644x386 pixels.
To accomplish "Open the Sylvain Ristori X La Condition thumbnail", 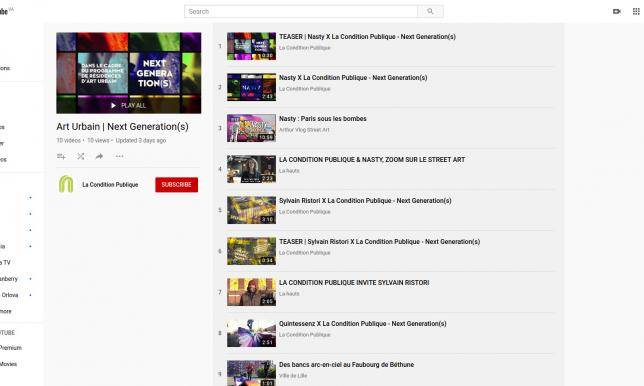I will [251, 210].
